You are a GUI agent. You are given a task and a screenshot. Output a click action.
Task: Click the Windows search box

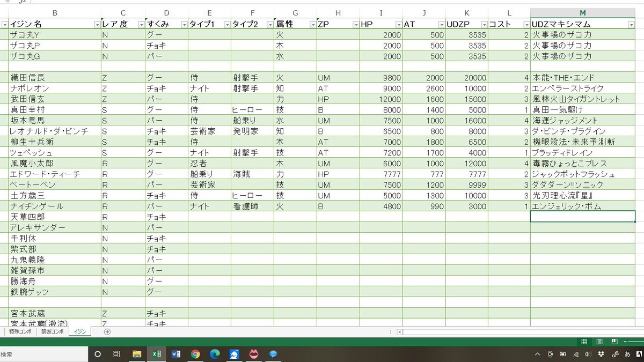pos(43,354)
